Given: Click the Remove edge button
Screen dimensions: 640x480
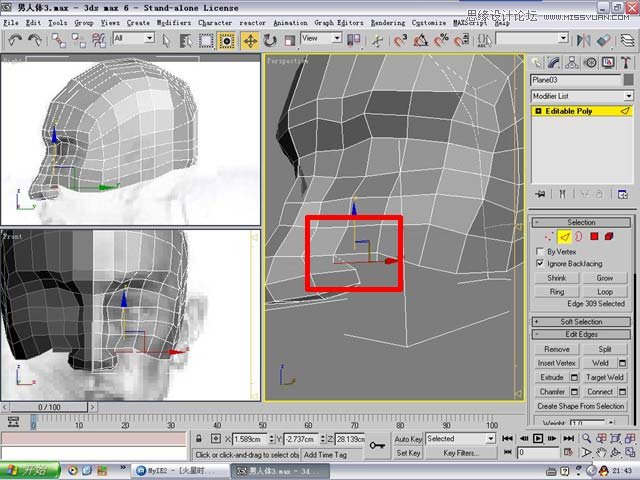Looking at the screenshot, I should click(x=557, y=349).
